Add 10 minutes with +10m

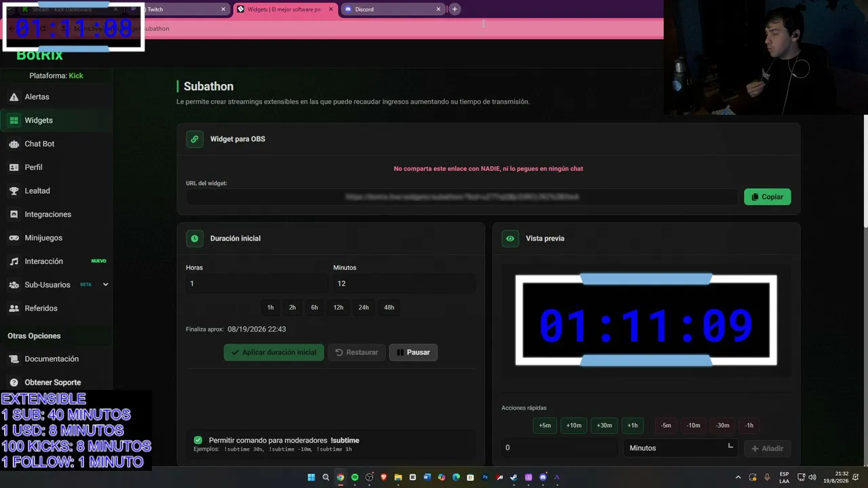574,426
